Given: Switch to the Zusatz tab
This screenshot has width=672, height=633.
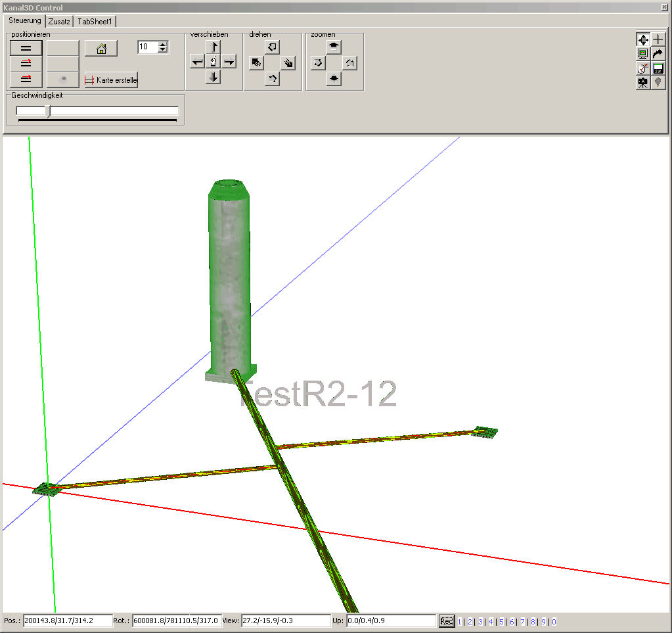Looking at the screenshot, I should 59,22.
